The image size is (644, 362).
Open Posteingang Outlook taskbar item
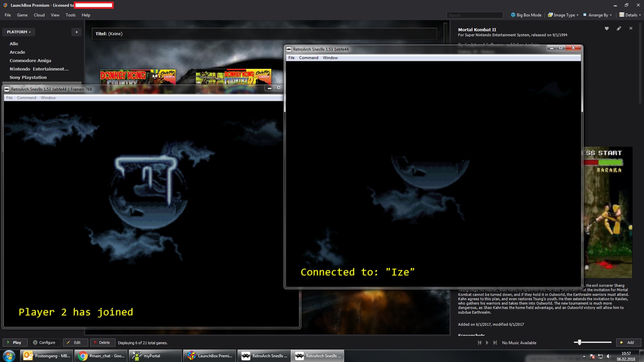pyautogui.click(x=47, y=356)
